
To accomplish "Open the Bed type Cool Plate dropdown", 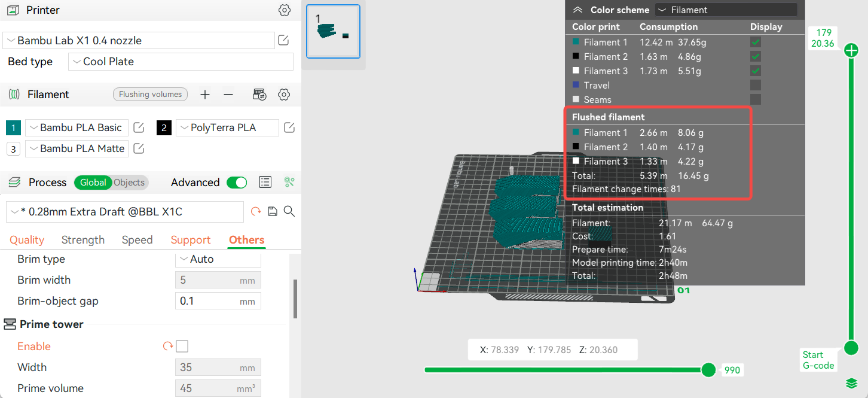I will 179,61.
